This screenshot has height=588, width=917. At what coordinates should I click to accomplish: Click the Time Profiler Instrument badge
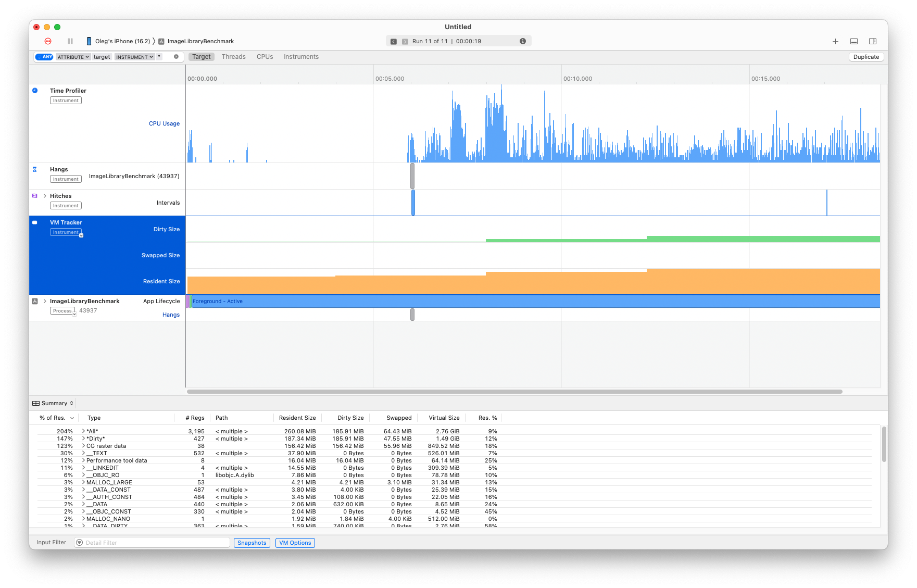pyautogui.click(x=66, y=101)
